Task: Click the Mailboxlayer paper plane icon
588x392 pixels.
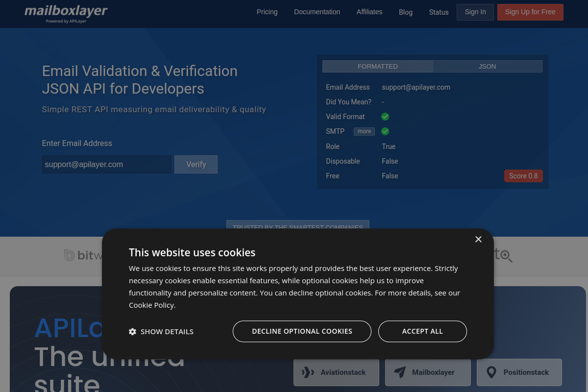Action: (400, 372)
